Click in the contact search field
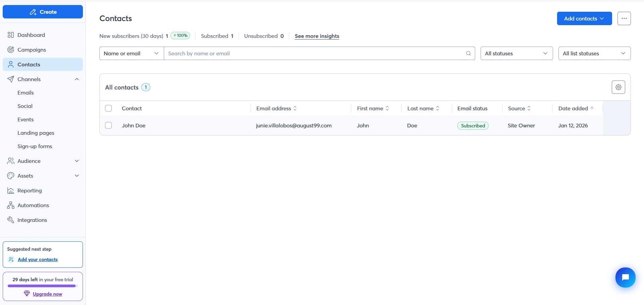The image size is (644, 305). [314, 54]
